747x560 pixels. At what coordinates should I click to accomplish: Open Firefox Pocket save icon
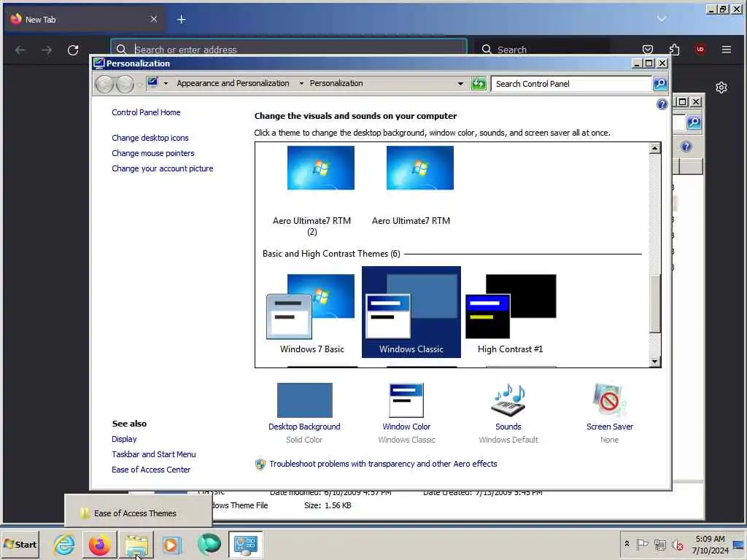pos(648,50)
